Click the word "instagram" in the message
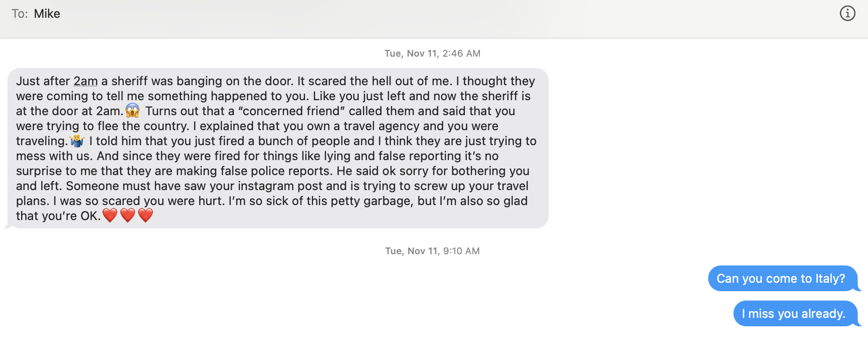Viewport: 868px width, 338px height. [x=266, y=186]
